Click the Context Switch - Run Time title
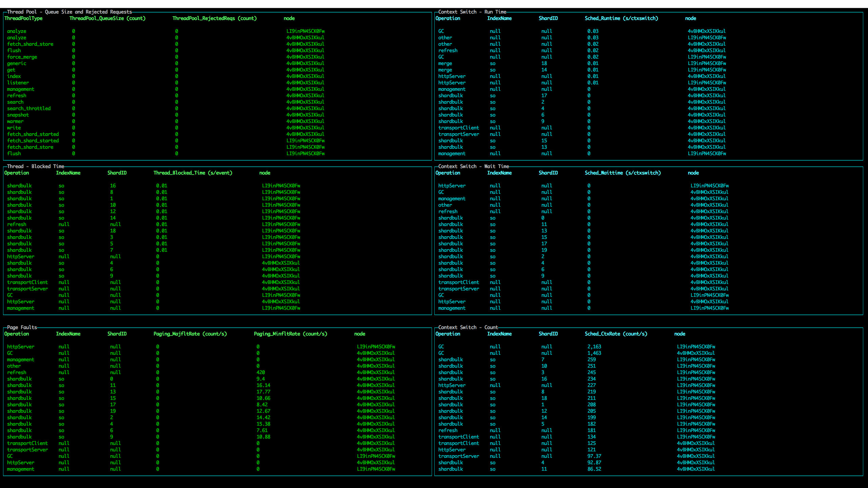Screen dimensions: 868x488 [x=472, y=12]
